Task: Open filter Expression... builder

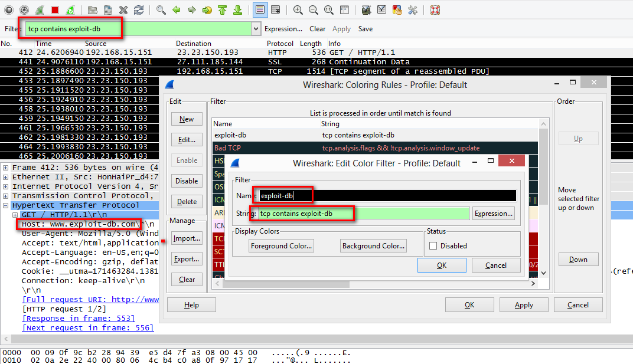Action: click(x=283, y=29)
